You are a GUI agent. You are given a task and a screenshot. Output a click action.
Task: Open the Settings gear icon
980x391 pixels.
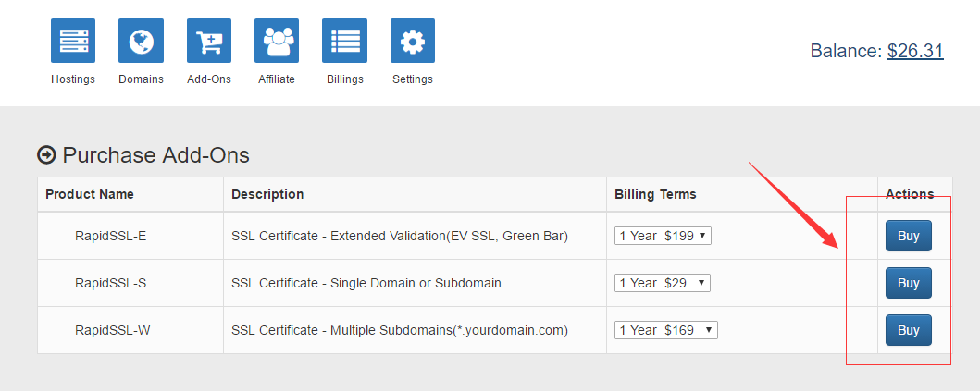pyautogui.click(x=413, y=41)
